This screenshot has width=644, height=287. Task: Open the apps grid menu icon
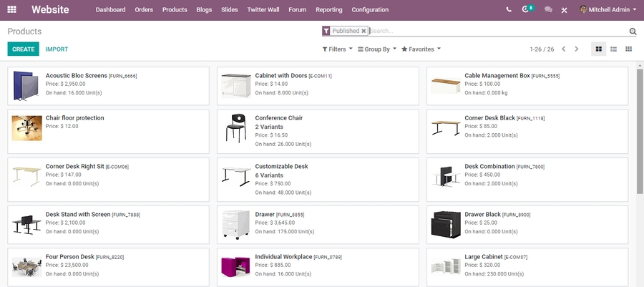click(12, 9)
